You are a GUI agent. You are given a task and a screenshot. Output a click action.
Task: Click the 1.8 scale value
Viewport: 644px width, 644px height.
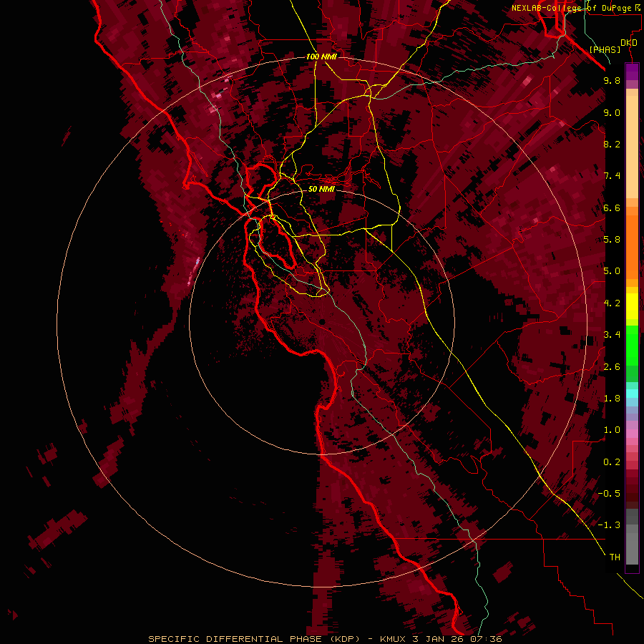(x=612, y=399)
